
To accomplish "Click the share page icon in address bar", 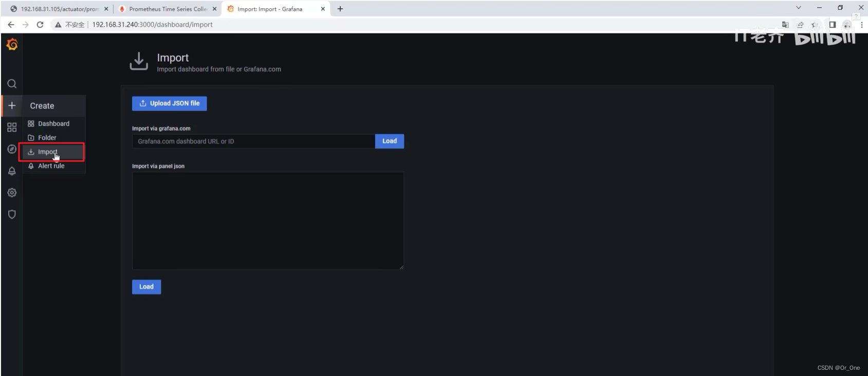I will [800, 25].
